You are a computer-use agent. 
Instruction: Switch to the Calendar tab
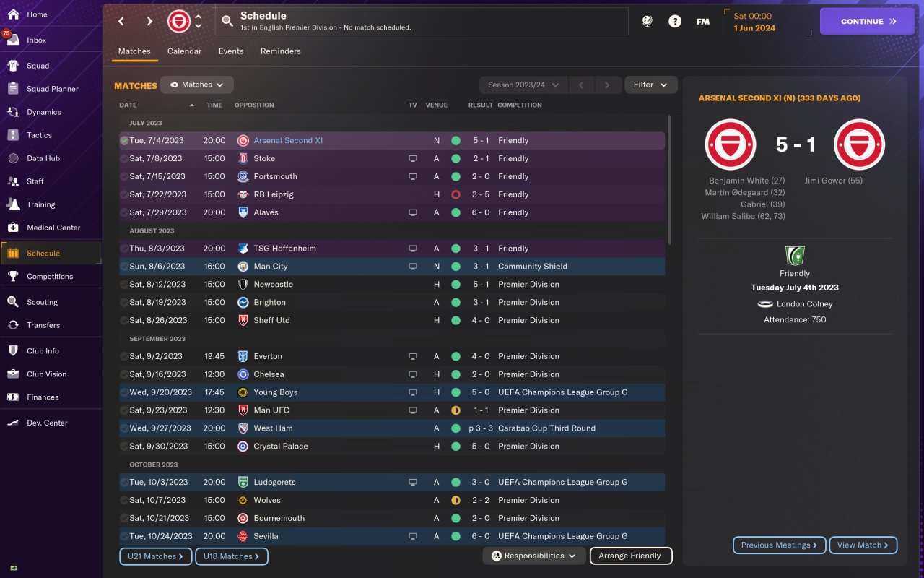(184, 51)
